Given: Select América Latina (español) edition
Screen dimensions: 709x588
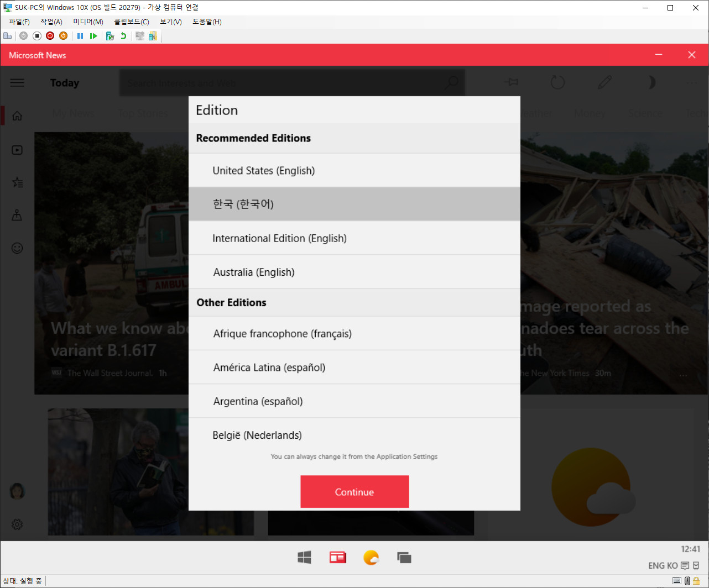Looking at the screenshot, I should (x=354, y=368).
